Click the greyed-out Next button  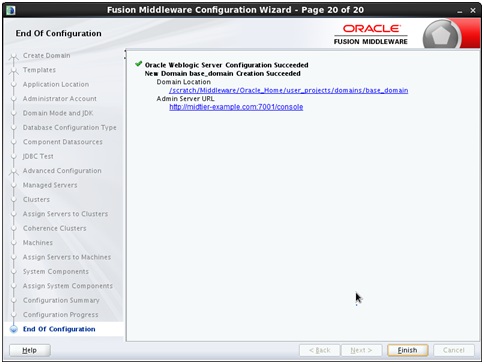[x=361, y=350]
